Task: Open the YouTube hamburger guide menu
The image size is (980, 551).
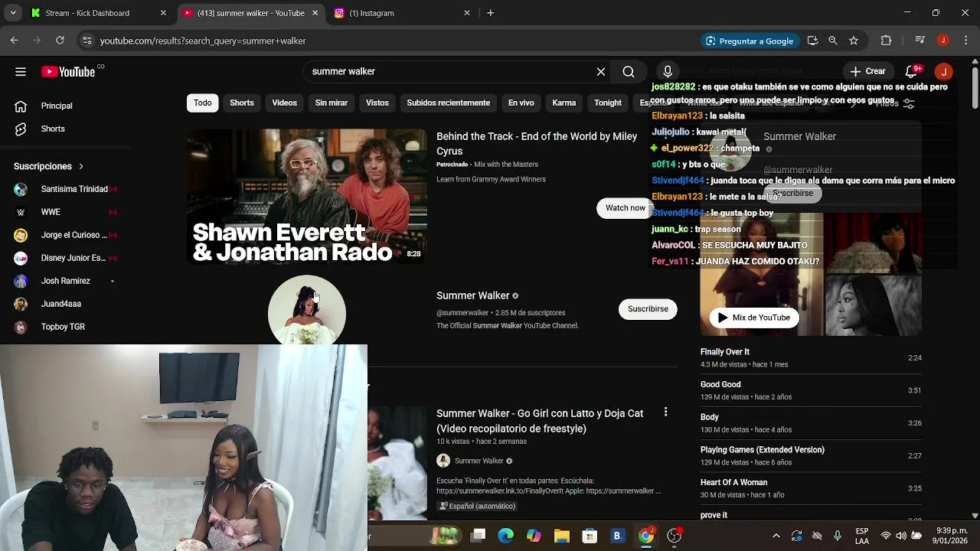Action: point(21,72)
